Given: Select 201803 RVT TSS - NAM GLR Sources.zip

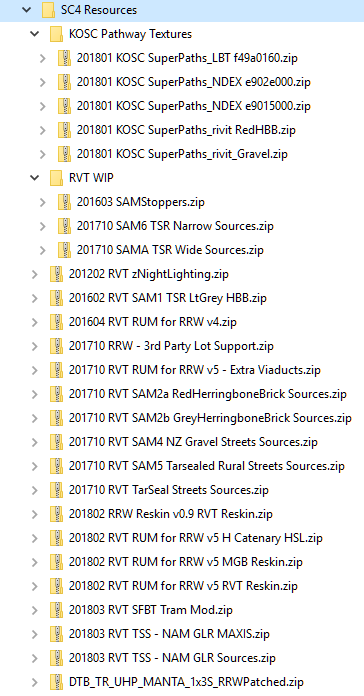Looking at the screenshot, I should click(x=172, y=658).
